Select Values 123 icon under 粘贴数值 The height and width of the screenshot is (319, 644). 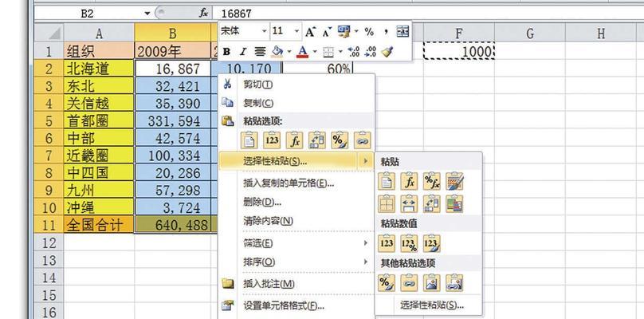pyautogui.click(x=387, y=243)
